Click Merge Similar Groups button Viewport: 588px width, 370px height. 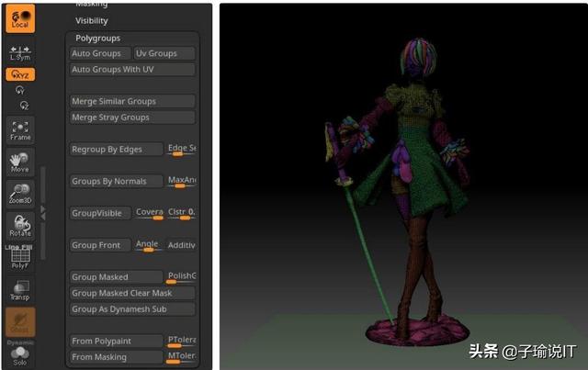132,101
